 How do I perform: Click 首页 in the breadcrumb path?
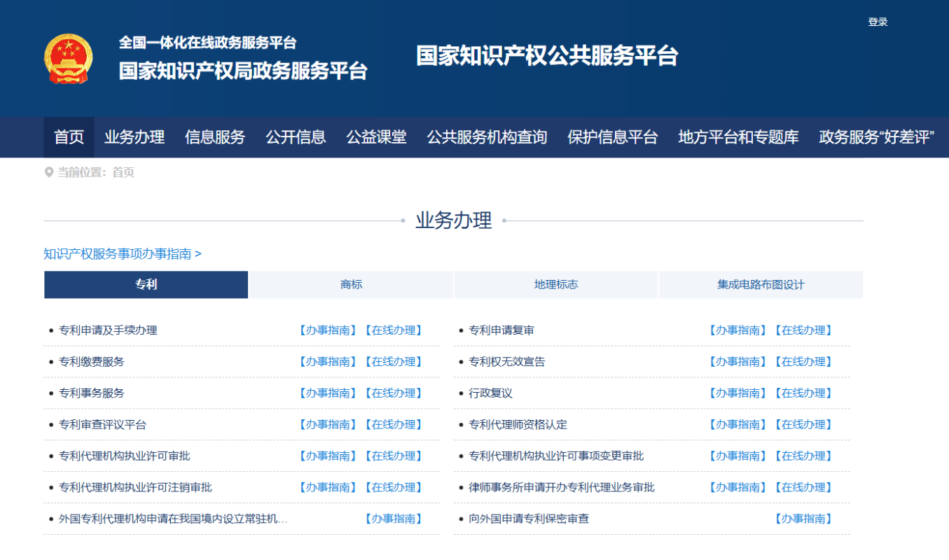click(x=123, y=172)
